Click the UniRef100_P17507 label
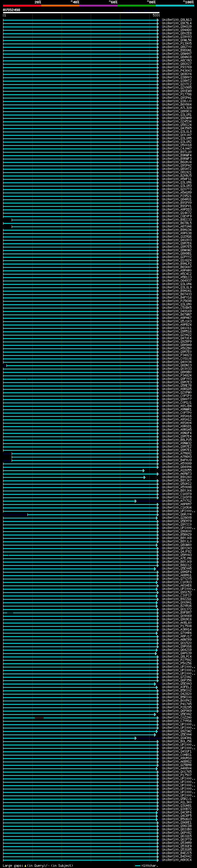The image size is (197, 868). (x=177, y=775)
